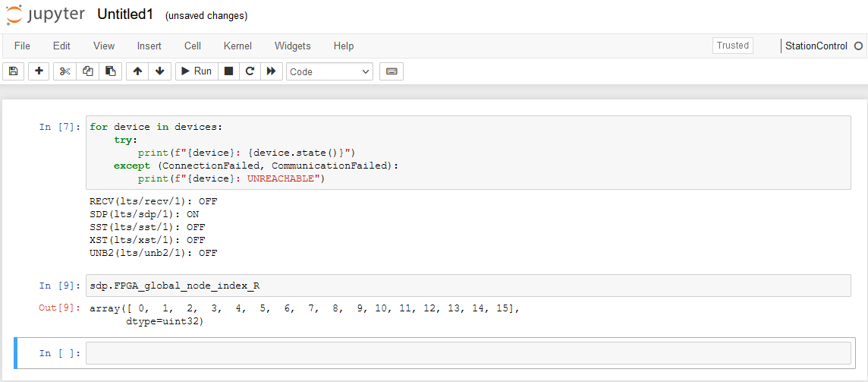This screenshot has height=382, width=868.
Task: Open the command palette keyboard icon
Action: point(392,71)
